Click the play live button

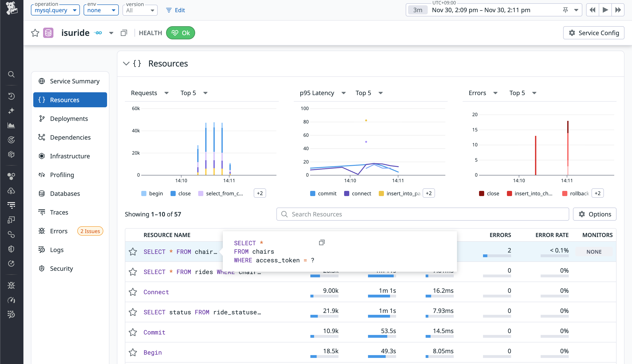605,10
